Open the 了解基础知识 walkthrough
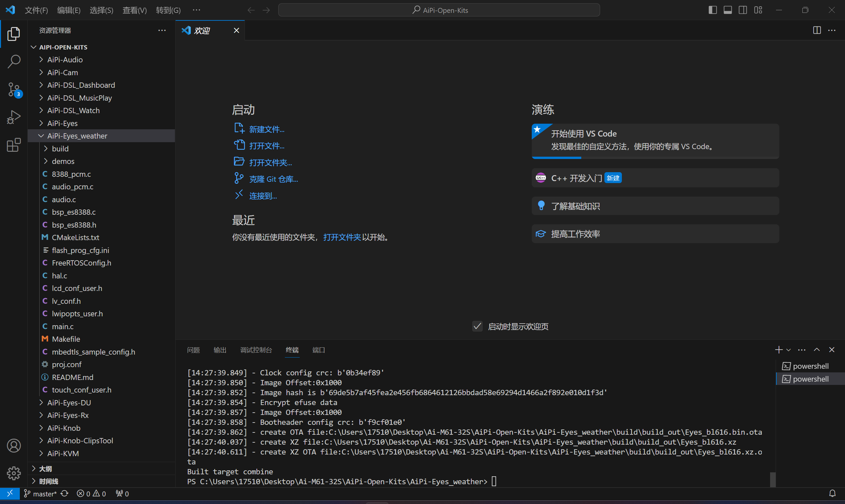 (x=655, y=206)
